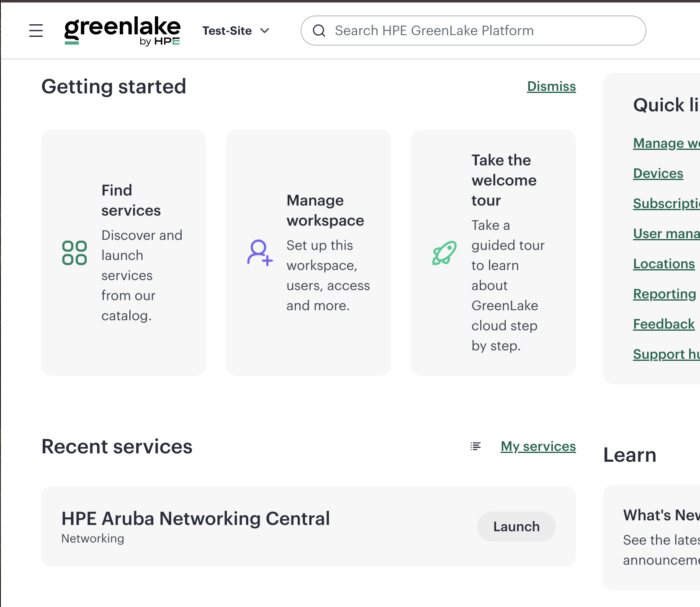Dismiss the Getting started section
The image size is (700, 607).
point(551,86)
